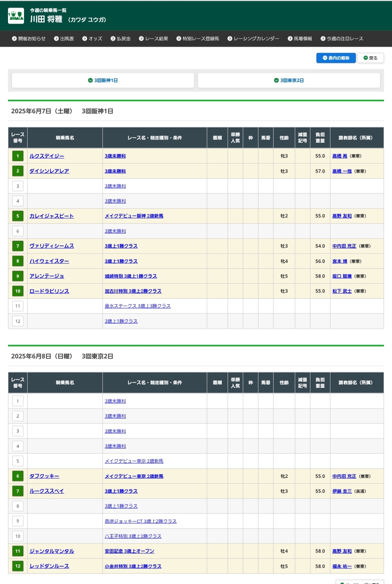
Task: Open trainer 松下 武士
Action: 342,291
